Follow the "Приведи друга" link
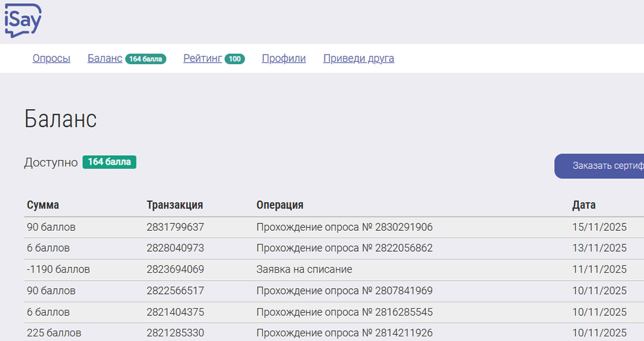Image resolution: width=644 pixels, height=341 pixels. point(358,59)
